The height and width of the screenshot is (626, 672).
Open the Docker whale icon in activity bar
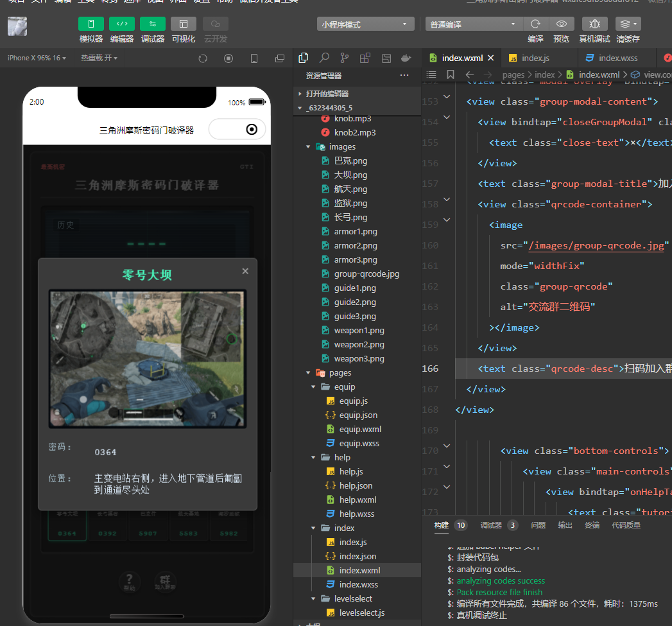[406, 58]
